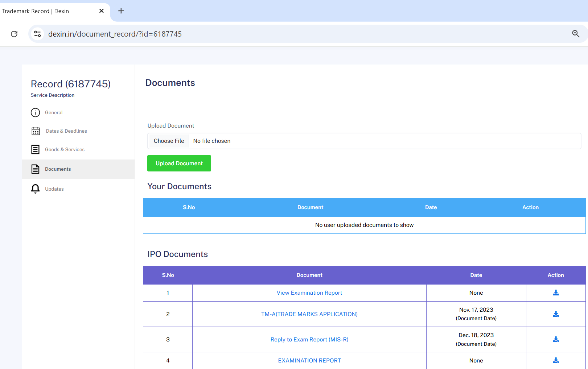This screenshot has width=588, height=369.
Task: Select the General info icon in sidebar
Action: coord(35,112)
